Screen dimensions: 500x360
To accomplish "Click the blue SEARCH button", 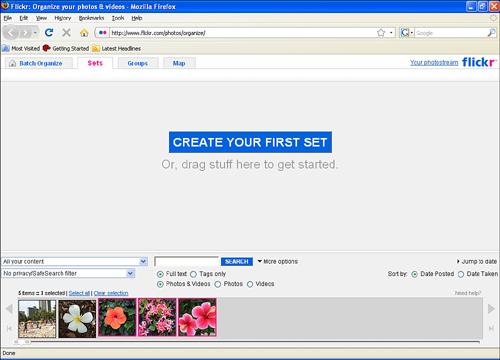I will tap(237, 261).
